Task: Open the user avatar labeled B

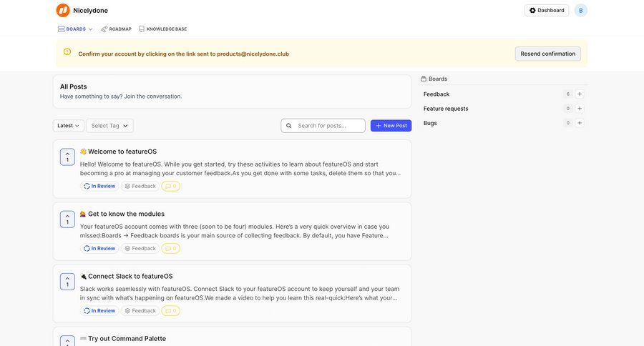Action: pyautogui.click(x=581, y=10)
